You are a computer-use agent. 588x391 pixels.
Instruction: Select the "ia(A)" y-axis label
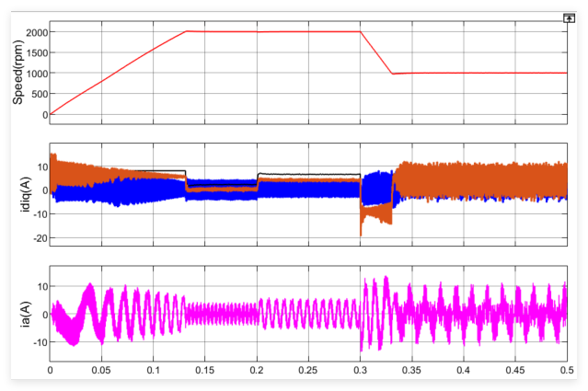[26, 314]
